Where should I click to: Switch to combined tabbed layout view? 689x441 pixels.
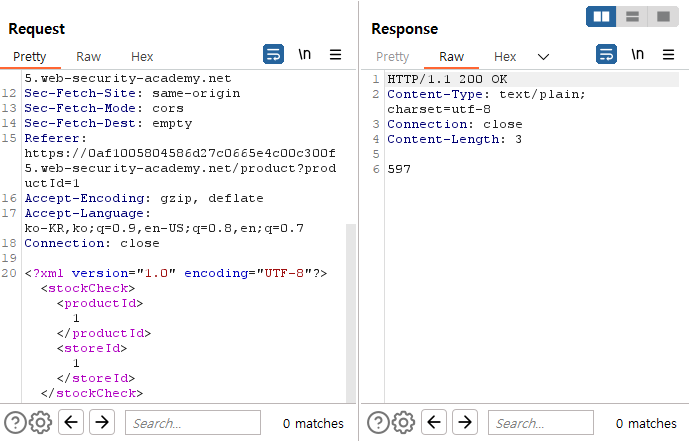coord(664,17)
